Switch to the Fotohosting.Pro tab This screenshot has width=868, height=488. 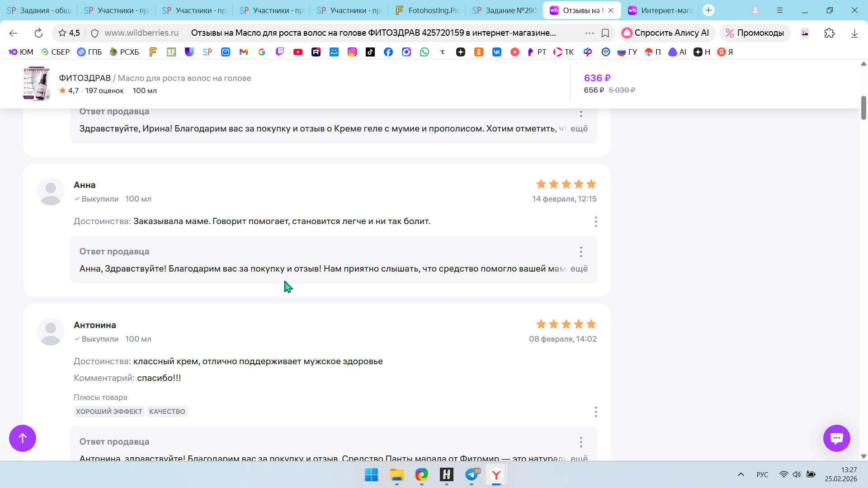point(427,10)
